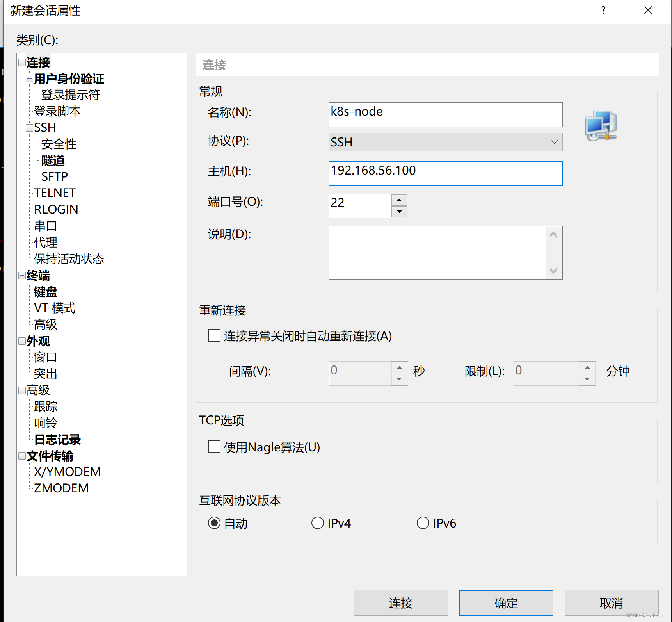This screenshot has width=672, height=622.
Task: Increase the 间隔(V) interval value
Action: (399, 367)
